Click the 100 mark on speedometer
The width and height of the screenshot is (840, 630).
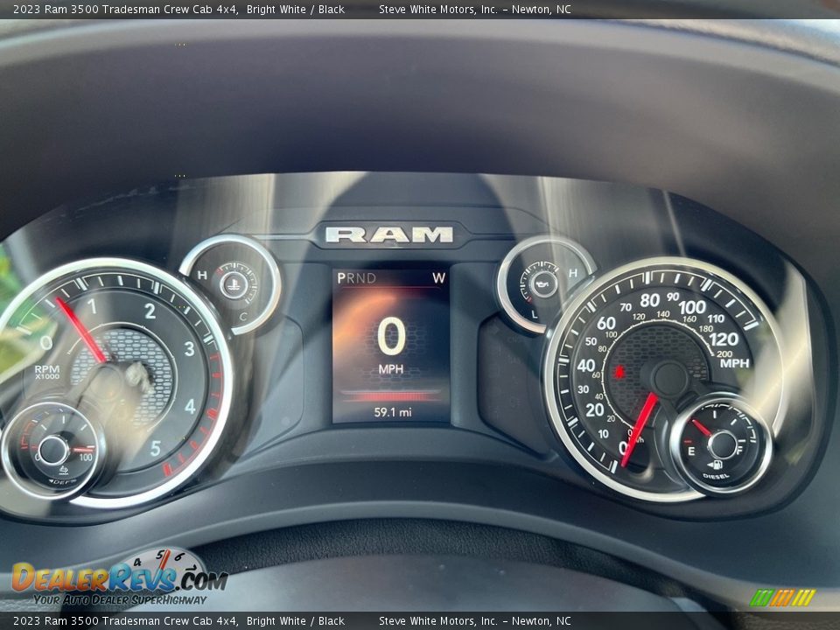692,307
